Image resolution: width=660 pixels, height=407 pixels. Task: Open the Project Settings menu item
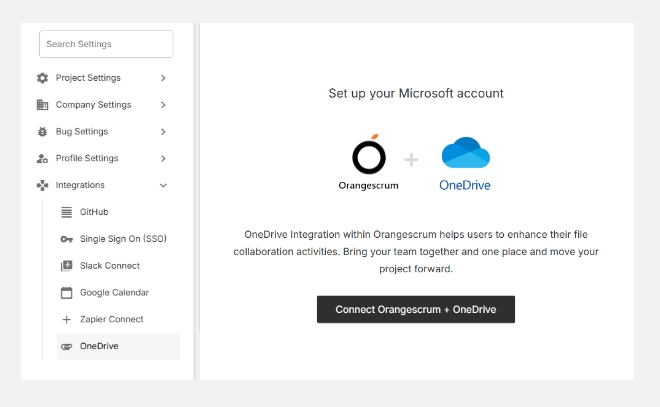103,78
